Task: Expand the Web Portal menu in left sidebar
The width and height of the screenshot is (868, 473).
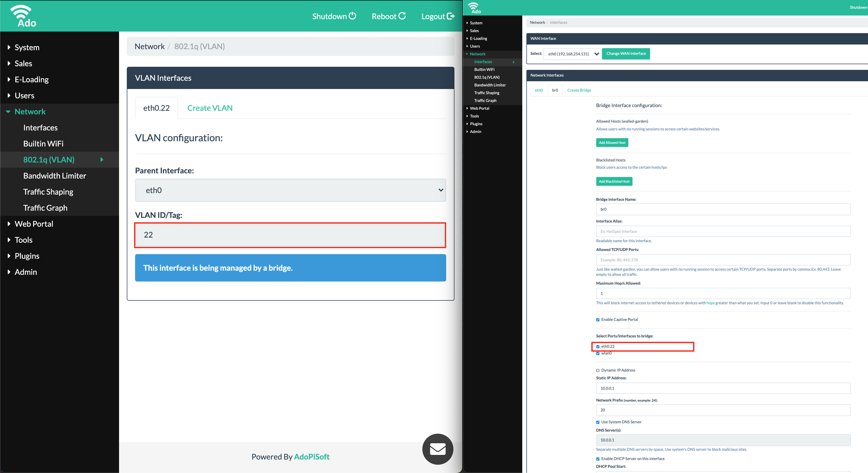Action: (x=34, y=224)
